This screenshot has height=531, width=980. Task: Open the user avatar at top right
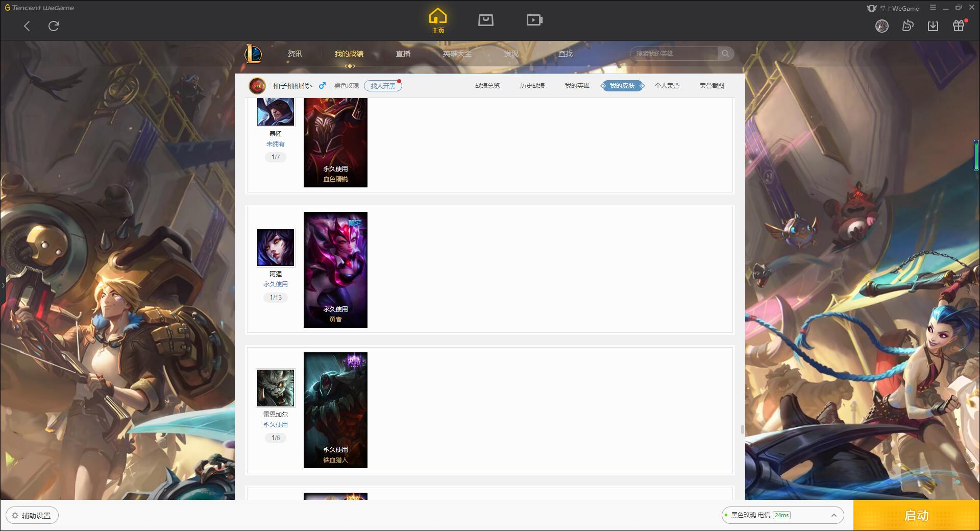[x=882, y=26]
